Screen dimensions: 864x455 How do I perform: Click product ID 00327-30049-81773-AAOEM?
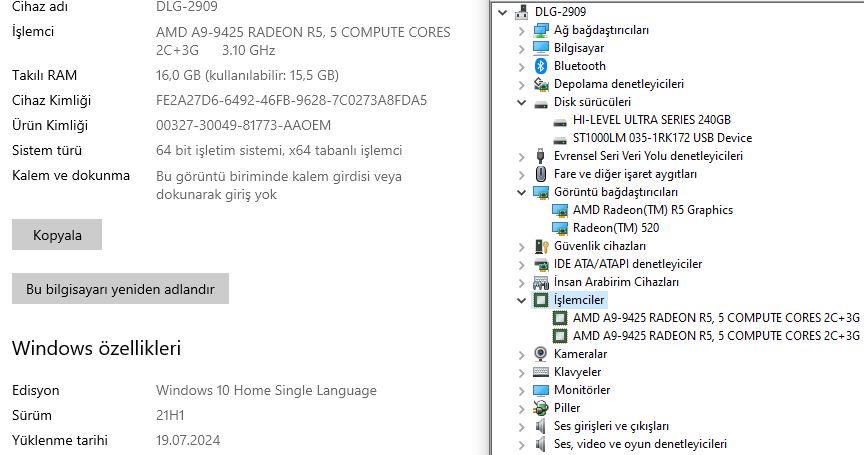[244, 125]
